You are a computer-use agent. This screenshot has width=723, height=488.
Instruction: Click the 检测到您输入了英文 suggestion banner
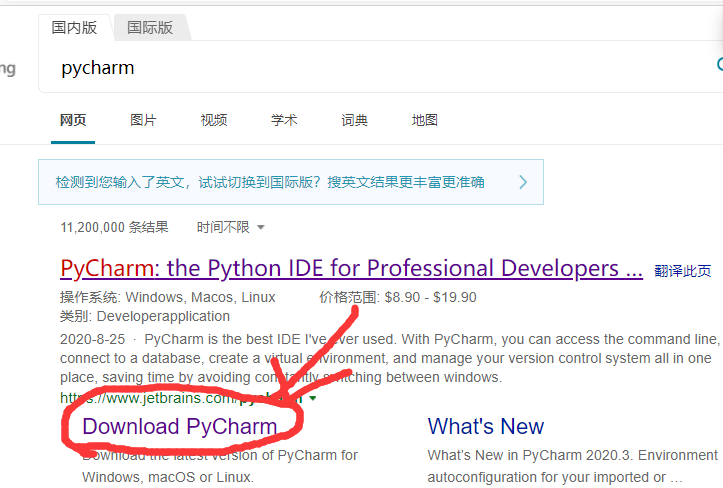[291, 182]
